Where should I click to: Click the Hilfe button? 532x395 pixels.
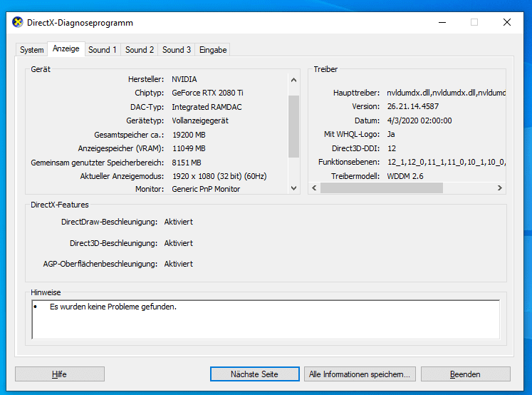pos(60,374)
